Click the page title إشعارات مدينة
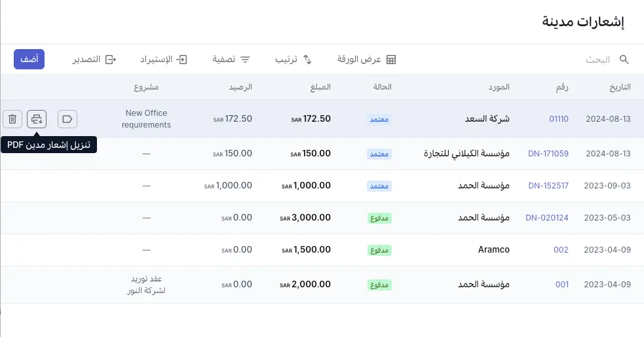Image resolution: width=644 pixels, height=337 pixels. (x=583, y=22)
